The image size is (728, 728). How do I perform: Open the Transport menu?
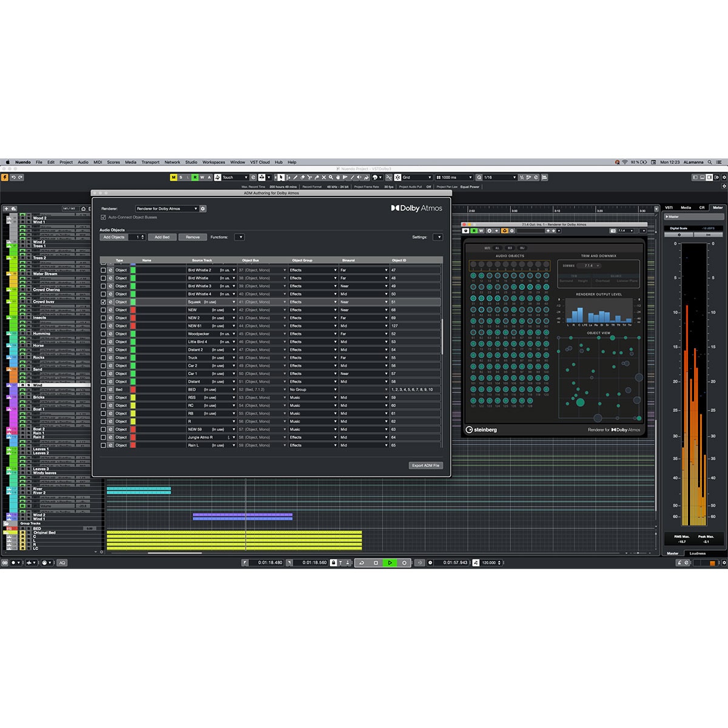point(150,162)
